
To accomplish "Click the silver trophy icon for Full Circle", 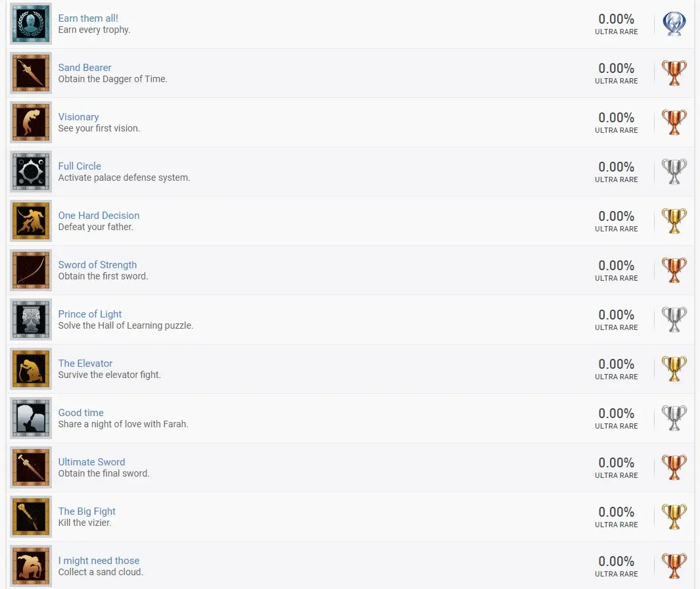I will (x=674, y=172).
